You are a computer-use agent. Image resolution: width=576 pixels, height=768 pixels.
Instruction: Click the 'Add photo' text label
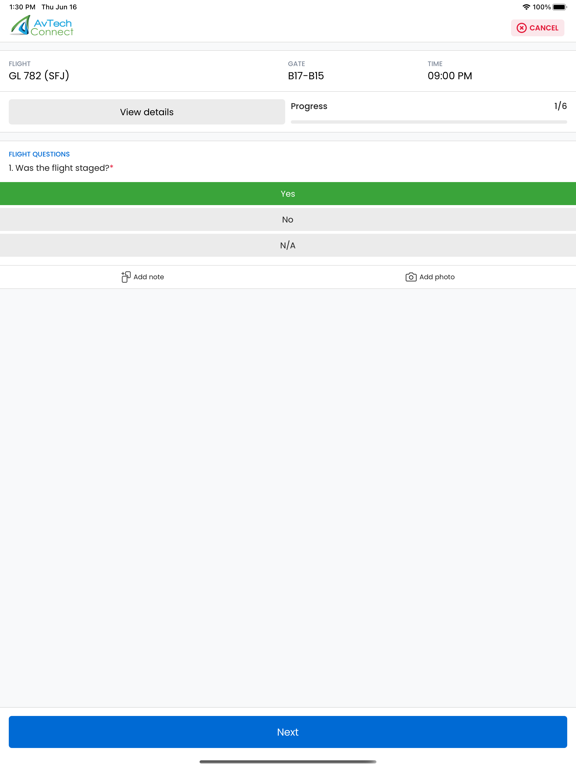pyautogui.click(x=437, y=277)
